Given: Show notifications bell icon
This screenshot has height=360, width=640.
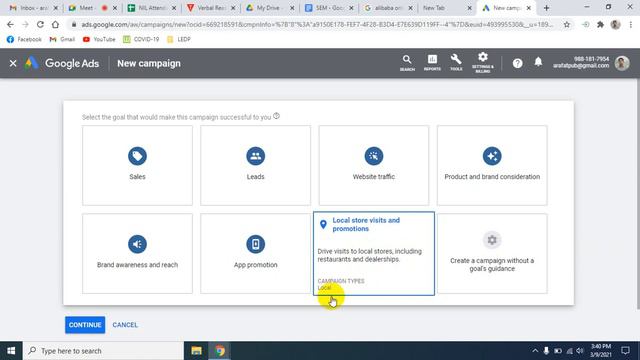Looking at the screenshot, I should point(538,62).
